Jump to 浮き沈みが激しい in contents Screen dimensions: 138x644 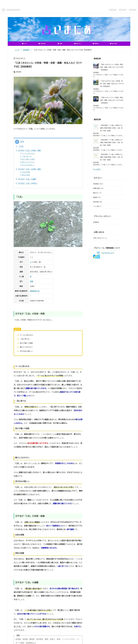[x=28, y=165]
